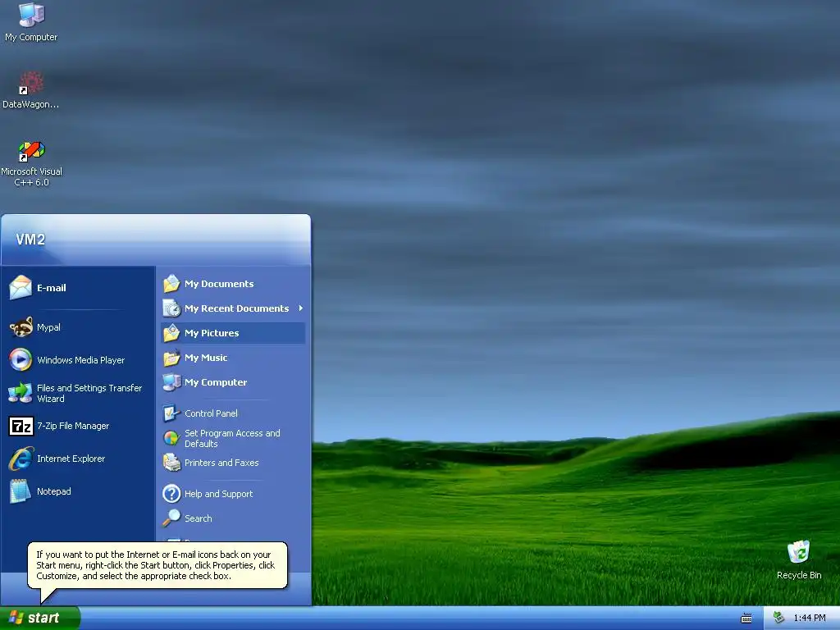This screenshot has height=630, width=840.
Task: Open Help and Support
Action: [x=233, y=494]
